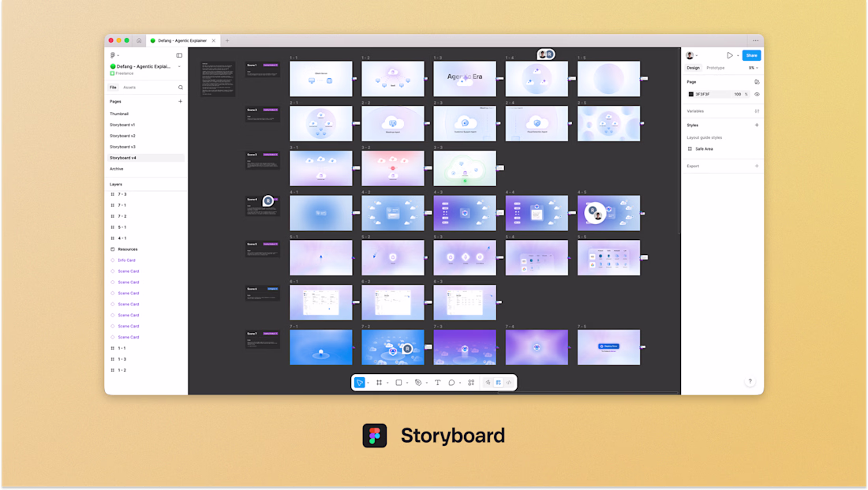Image resolution: width=868 pixels, height=490 pixels.
Task: Open the Variables settings icon
Action: click(x=757, y=111)
